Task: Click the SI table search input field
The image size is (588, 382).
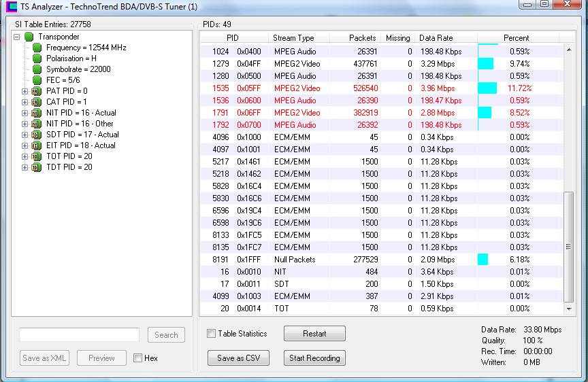Action: click(x=80, y=334)
